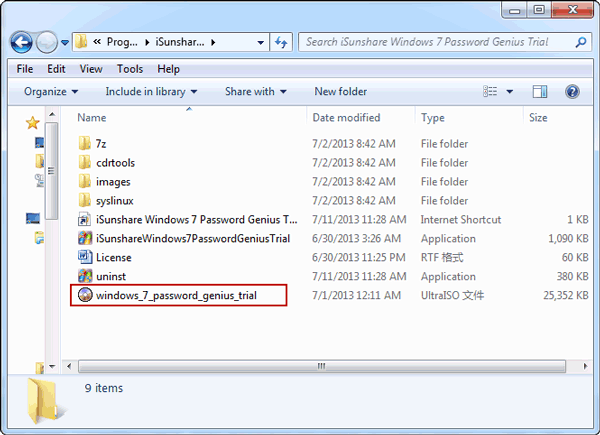This screenshot has width=600, height=435.
Task: Select the uninst application file
Action: click(x=102, y=277)
